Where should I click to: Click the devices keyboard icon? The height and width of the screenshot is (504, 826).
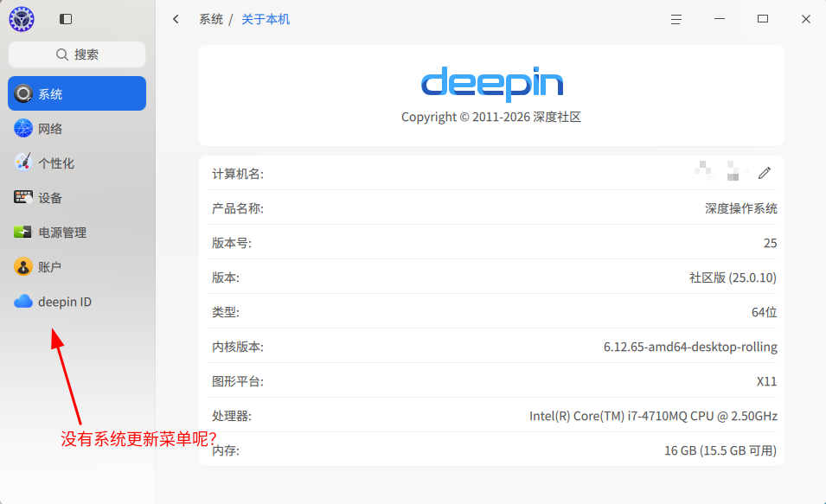23,197
